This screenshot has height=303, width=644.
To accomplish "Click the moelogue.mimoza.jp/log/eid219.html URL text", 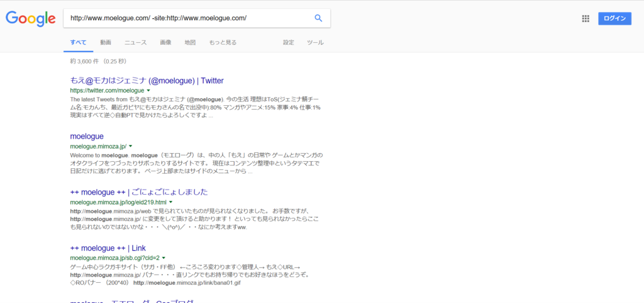I will click(x=118, y=202).
